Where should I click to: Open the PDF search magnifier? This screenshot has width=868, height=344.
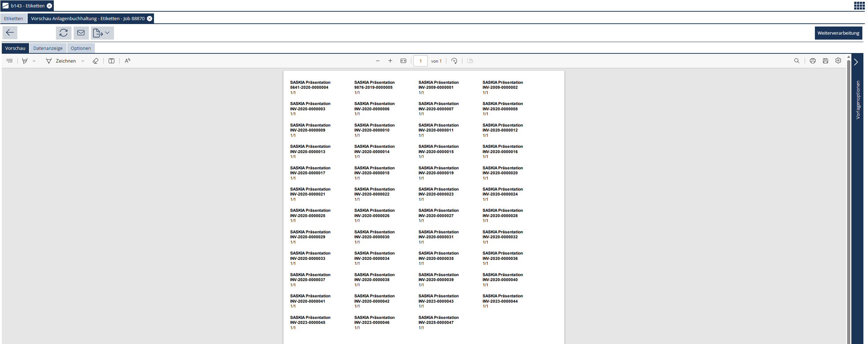click(x=797, y=61)
